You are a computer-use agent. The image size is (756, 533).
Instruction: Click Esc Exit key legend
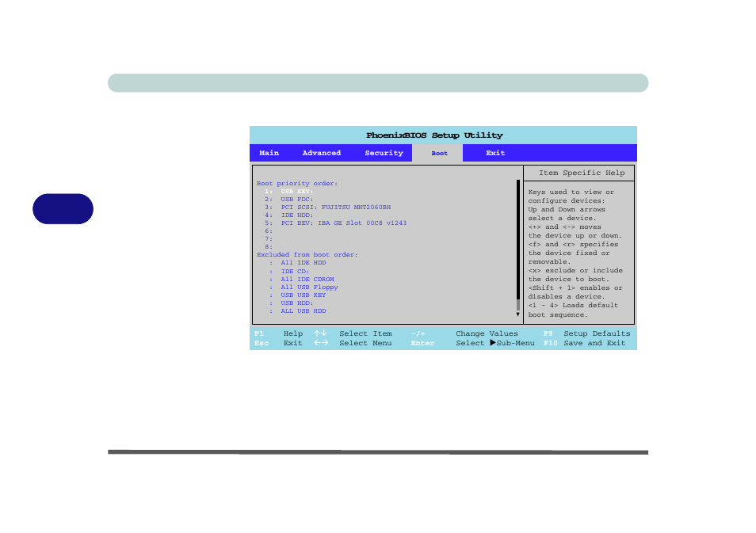279,343
